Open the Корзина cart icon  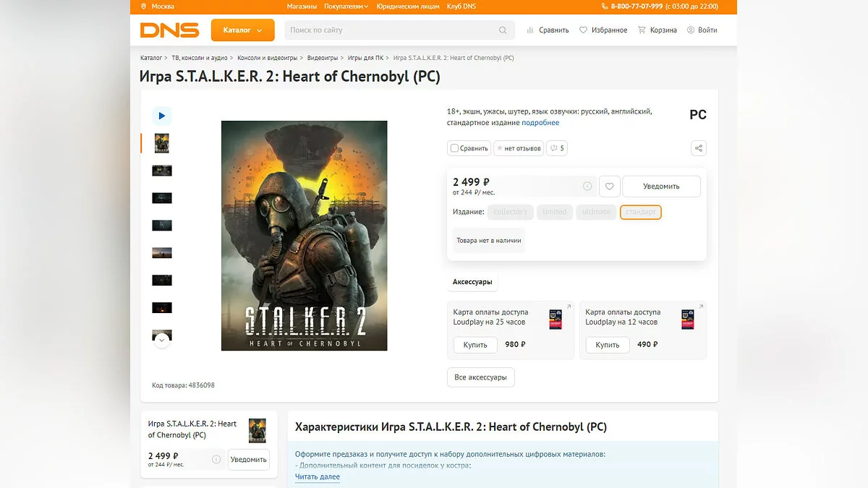642,30
